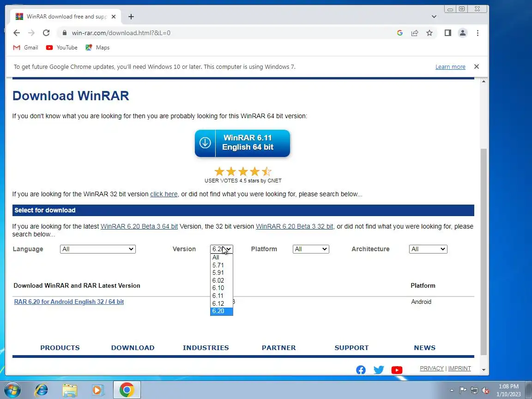Click the Google icon in address bar
This screenshot has width=532, height=399.
(x=399, y=33)
